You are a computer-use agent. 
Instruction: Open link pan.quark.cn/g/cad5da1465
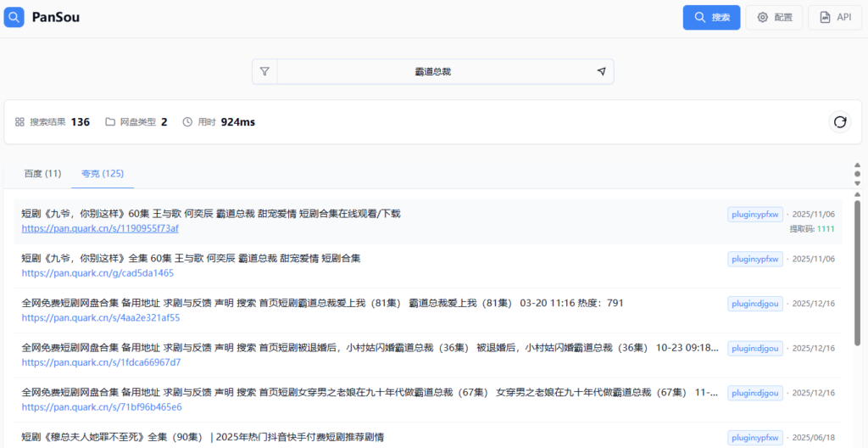tap(97, 273)
